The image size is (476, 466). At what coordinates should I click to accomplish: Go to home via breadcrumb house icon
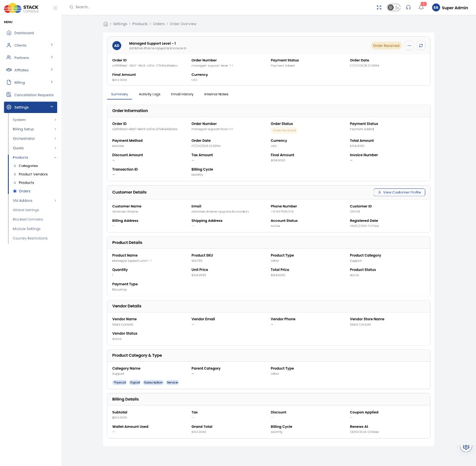pos(106,24)
